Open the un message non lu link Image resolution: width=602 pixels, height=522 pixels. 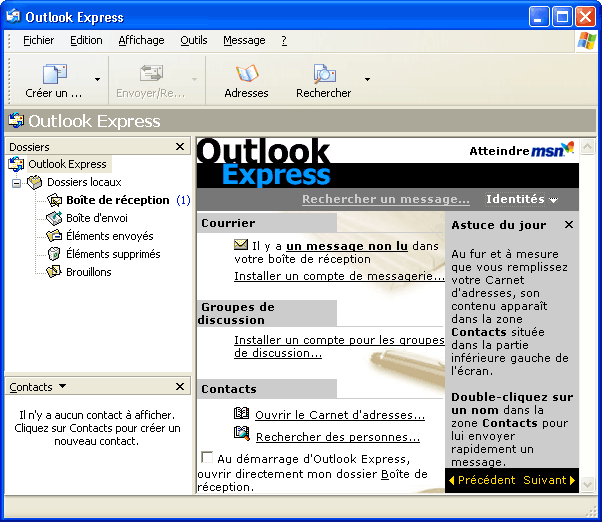point(347,246)
